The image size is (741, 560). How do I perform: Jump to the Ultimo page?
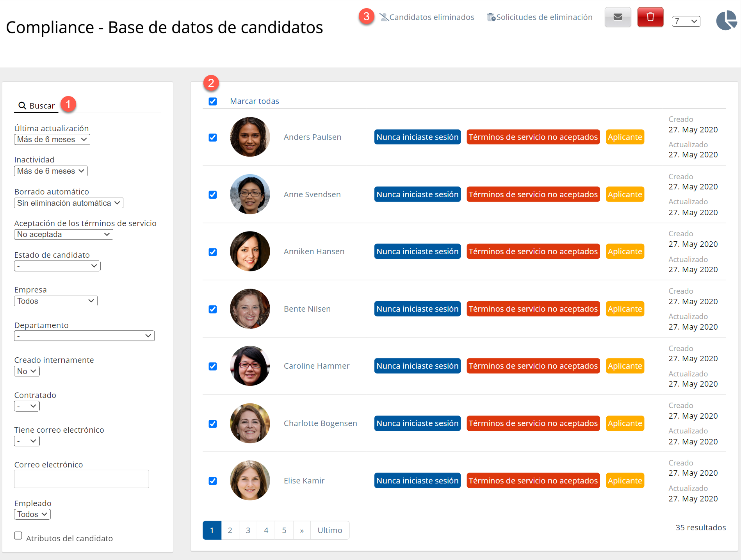click(x=330, y=530)
